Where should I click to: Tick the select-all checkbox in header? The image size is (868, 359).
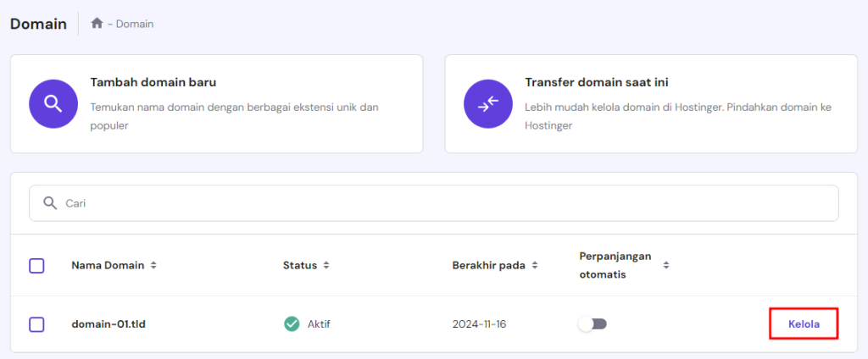[36, 266]
